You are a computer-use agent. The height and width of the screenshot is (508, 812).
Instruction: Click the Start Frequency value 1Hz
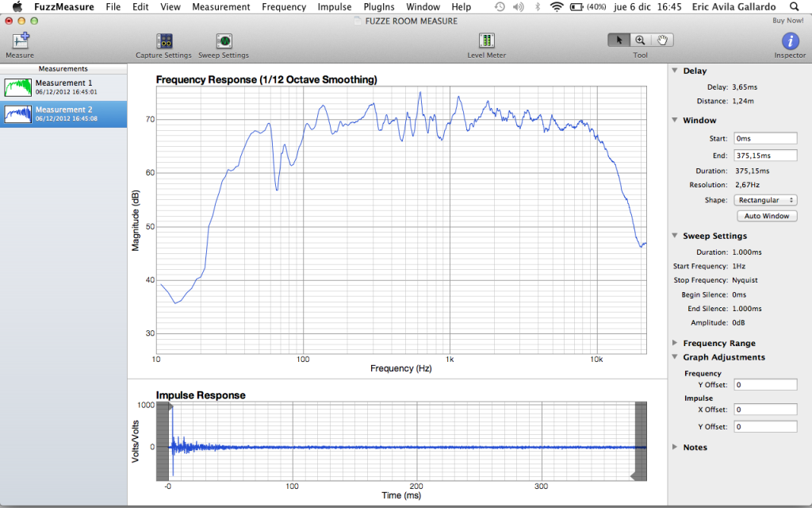[x=738, y=266]
